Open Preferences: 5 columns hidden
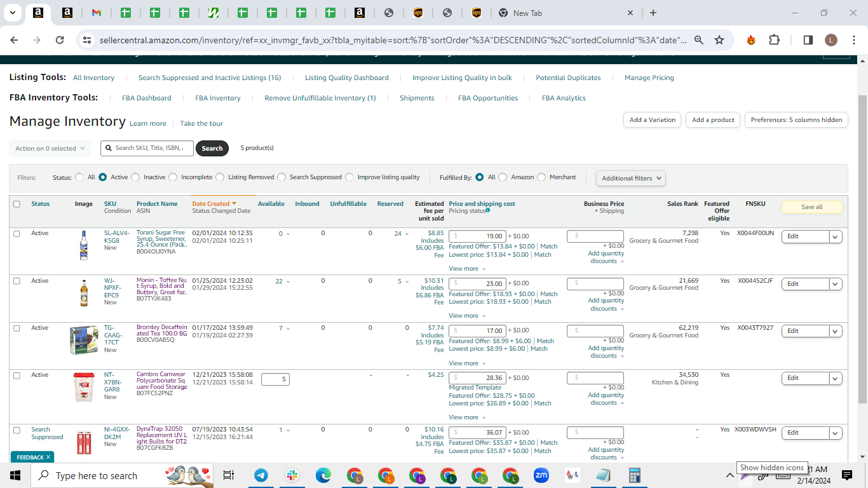 click(796, 119)
